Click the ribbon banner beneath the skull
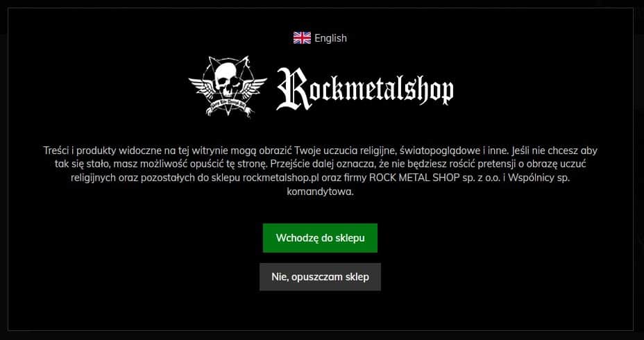The image size is (644, 340). pyautogui.click(x=228, y=108)
